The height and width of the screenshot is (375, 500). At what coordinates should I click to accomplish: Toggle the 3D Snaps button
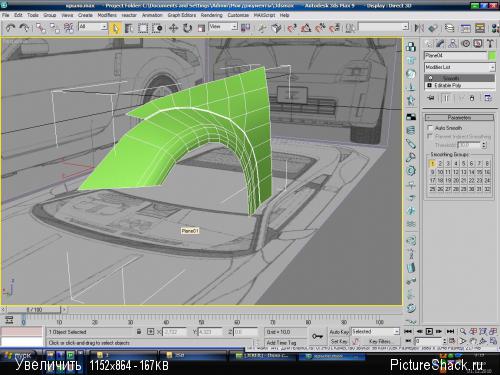pos(292,28)
